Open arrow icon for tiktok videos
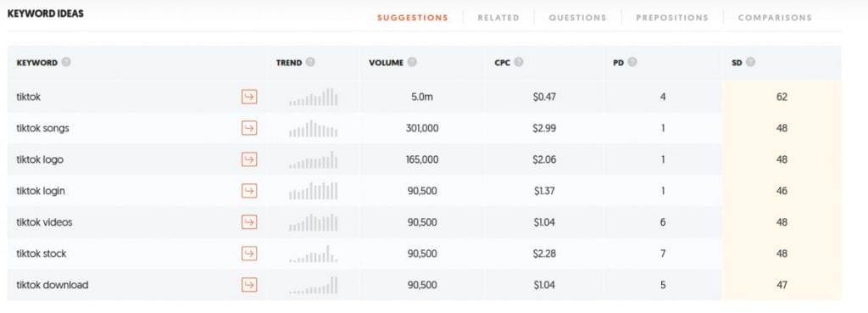Image resolution: width=868 pixels, height=313 pixels. coord(250,222)
